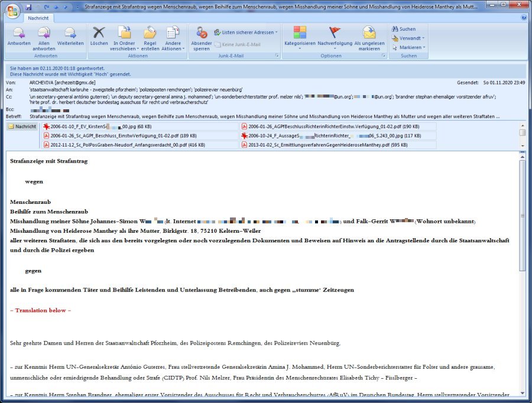The image size is (532, 403).
Task: Click the salutation line 'Sehr geehrte Damen und Herren'
Action: pyautogui.click(x=175, y=343)
